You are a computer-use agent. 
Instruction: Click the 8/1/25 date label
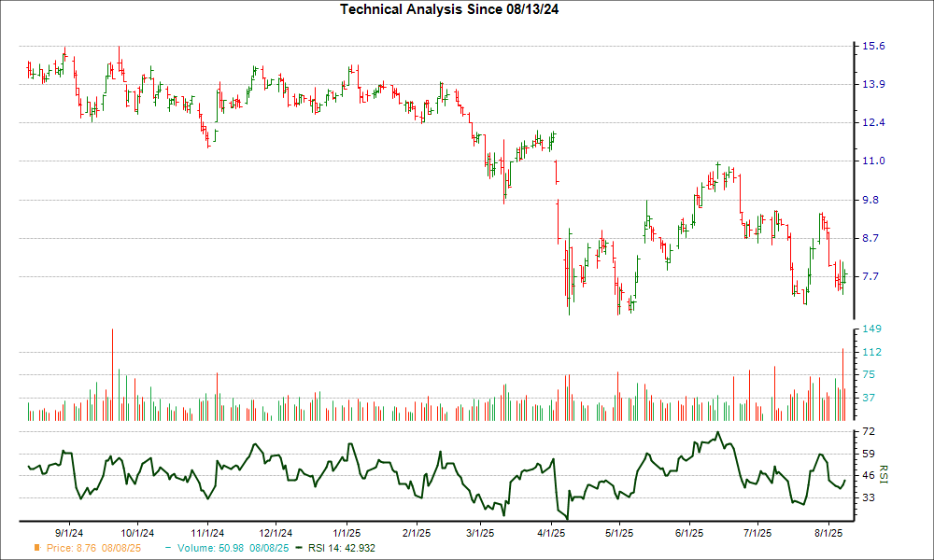pyautogui.click(x=828, y=533)
